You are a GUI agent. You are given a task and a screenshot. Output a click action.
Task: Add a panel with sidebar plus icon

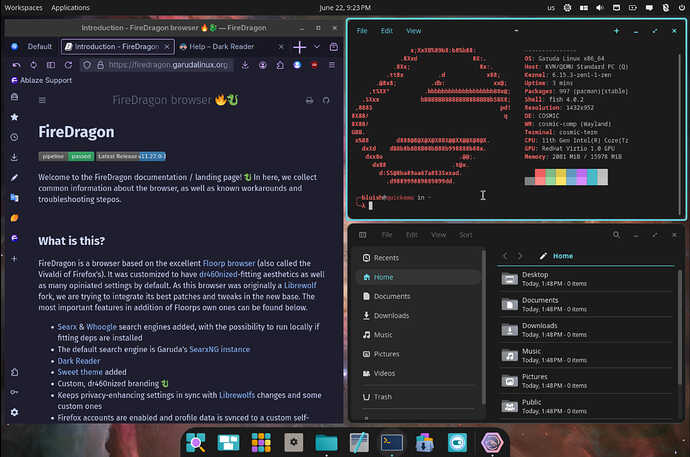click(15, 259)
